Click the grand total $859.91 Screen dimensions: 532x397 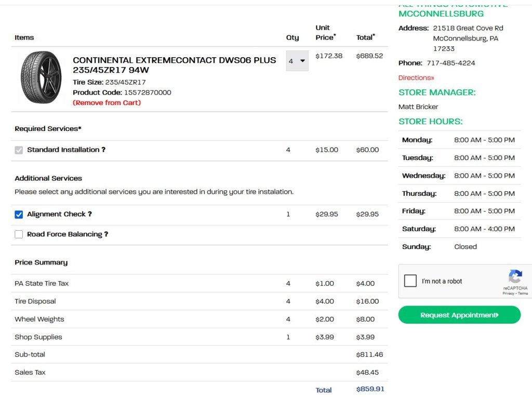[370, 389]
